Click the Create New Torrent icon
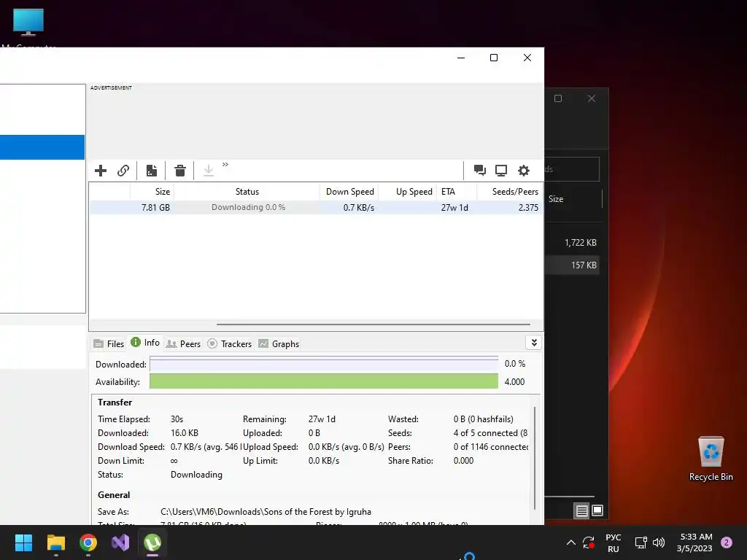747x560 pixels. click(152, 171)
